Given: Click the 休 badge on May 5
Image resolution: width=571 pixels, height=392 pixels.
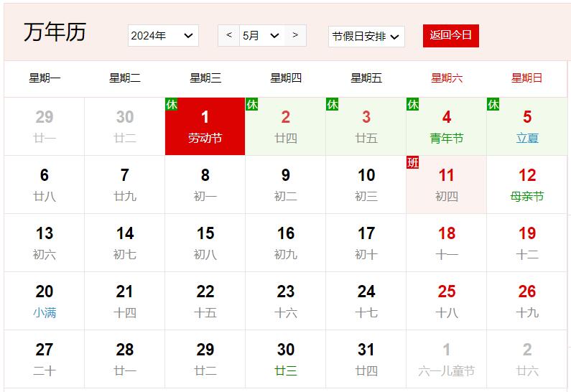Looking at the screenshot, I should coord(493,105).
